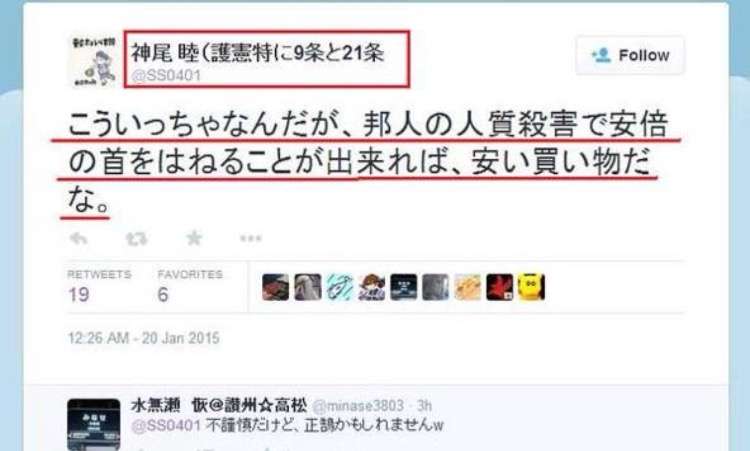
Task: Open the anime-character retweeter avatar
Action: pos(372,287)
